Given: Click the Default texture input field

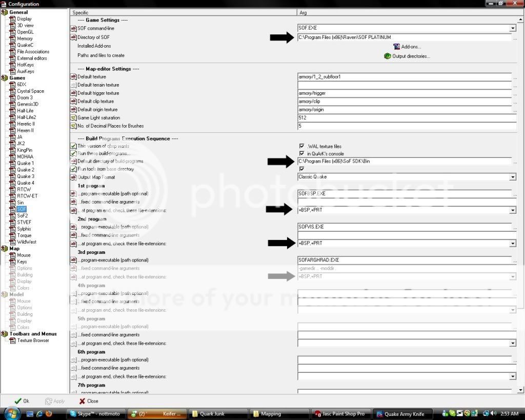Looking at the screenshot, I should click(x=405, y=77).
